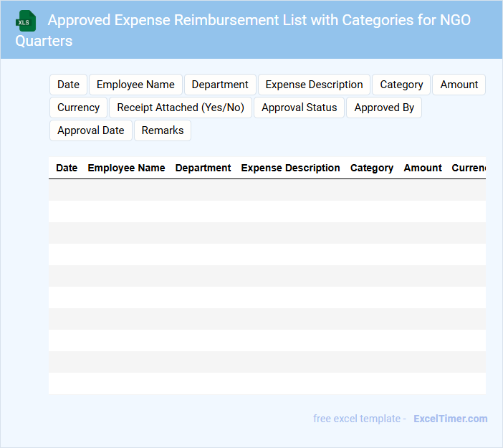Open the ExcelTimer.com link
The width and height of the screenshot is (503, 448).
(x=450, y=419)
